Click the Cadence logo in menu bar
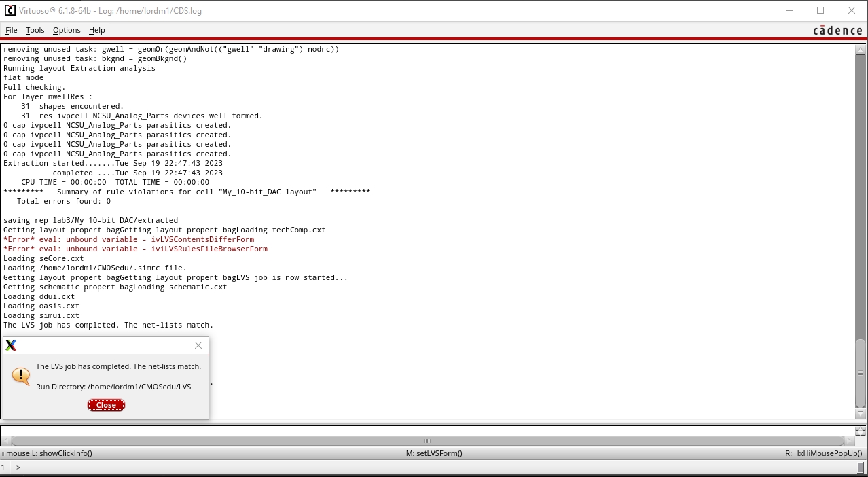The height and width of the screenshot is (477, 868). click(837, 30)
